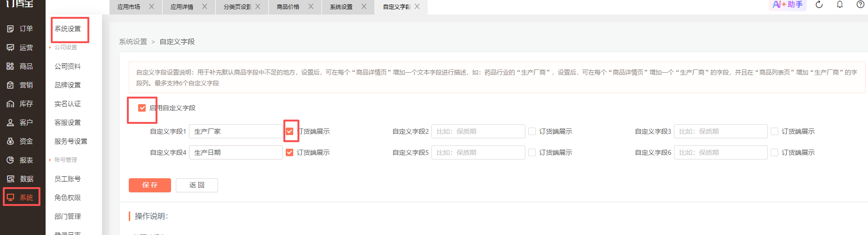This screenshot has width=868, height=235.
Task: Focus the 自定义字段5 input field
Action: [478, 152]
